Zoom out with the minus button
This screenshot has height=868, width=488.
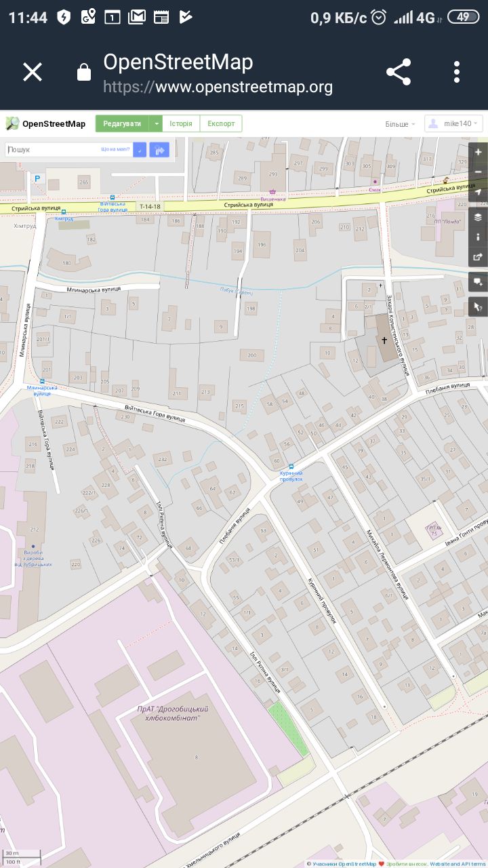[x=478, y=172]
